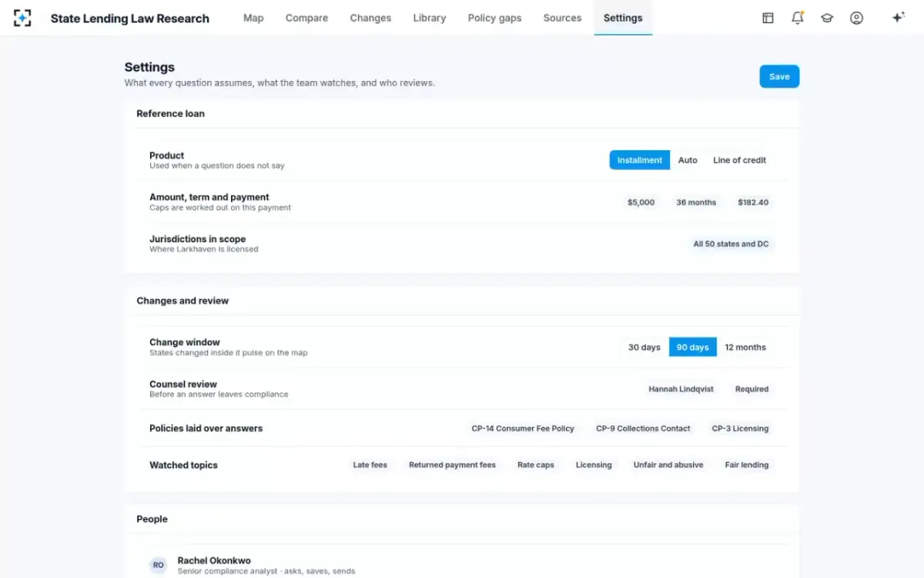Click the Product row label

(x=166, y=156)
